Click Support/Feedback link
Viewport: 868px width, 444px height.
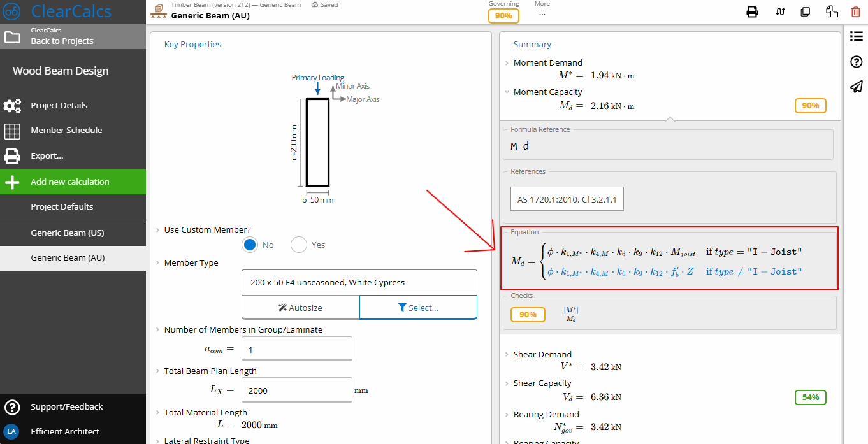pos(67,406)
